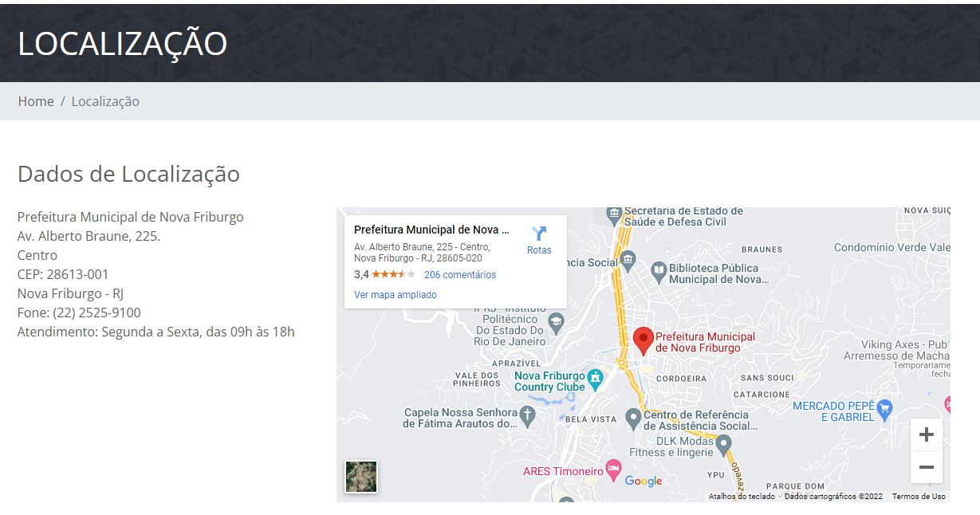Click the Centro de Referência location pin
The width and height of the screenshot is (980, 515).
click(x=633, y=417)
